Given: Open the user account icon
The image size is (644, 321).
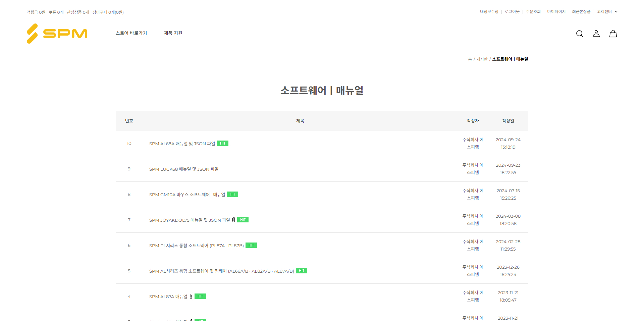Looking at the screenshot, I should coord(596,34).
